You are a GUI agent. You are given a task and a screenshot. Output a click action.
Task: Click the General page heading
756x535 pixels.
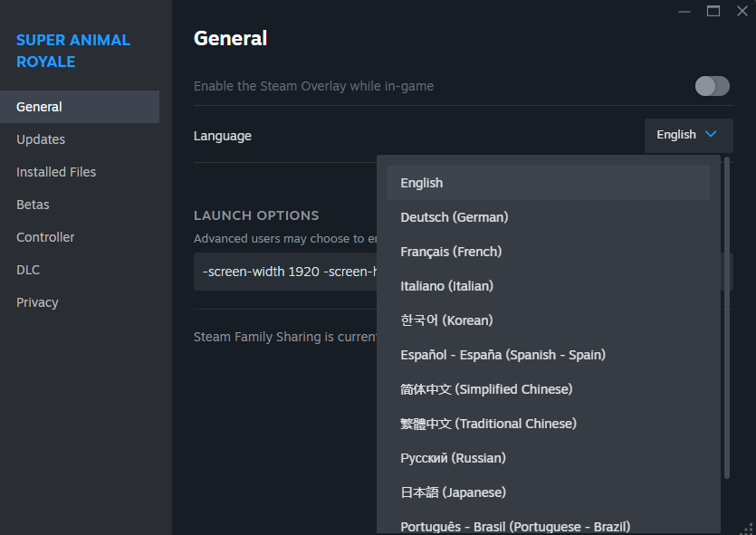tap(230, 38)
